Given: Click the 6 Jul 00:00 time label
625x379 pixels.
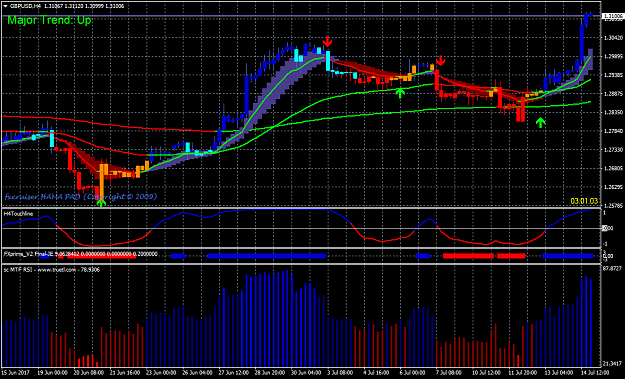Looking at the screenshot, I should [413, 373].
